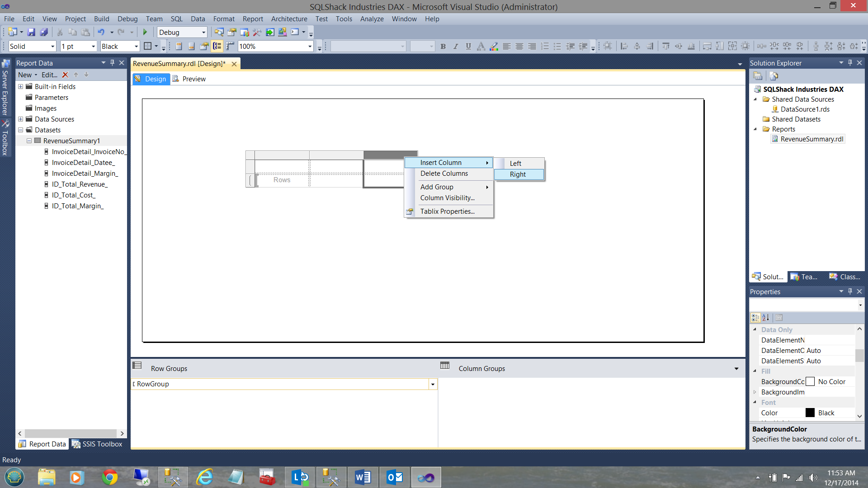
Task: Select Right in Insert Column submenu
Action: (x=518, y=174)
